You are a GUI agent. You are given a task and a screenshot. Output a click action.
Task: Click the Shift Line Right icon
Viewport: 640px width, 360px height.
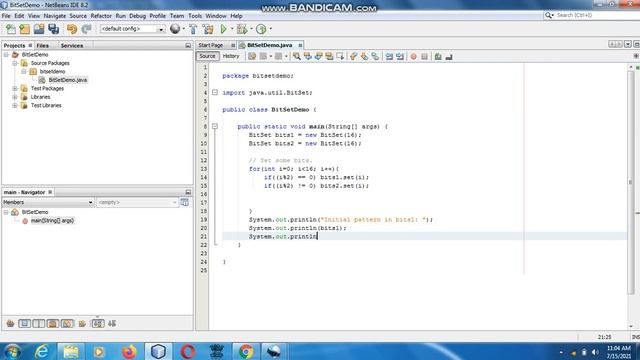(400, 56)
